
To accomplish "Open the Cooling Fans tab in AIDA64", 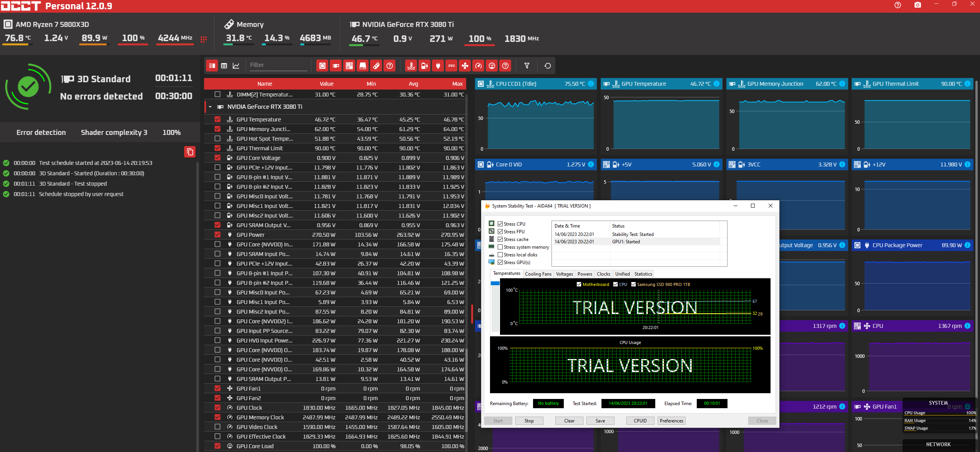I will [x=538, y=274].
